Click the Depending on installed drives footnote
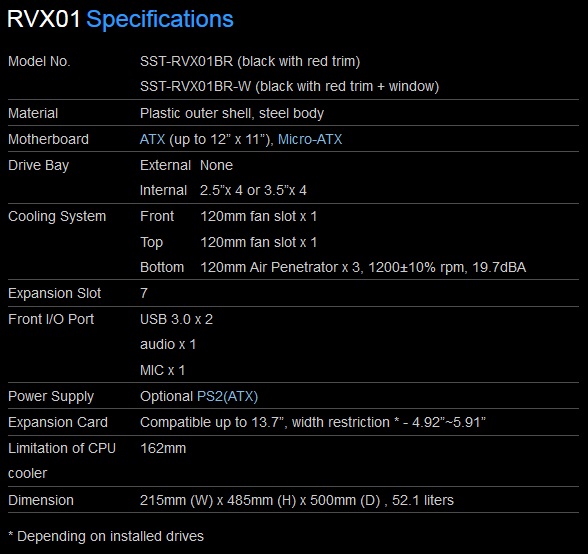The image size is (588, 554). [x=106, y=536]
